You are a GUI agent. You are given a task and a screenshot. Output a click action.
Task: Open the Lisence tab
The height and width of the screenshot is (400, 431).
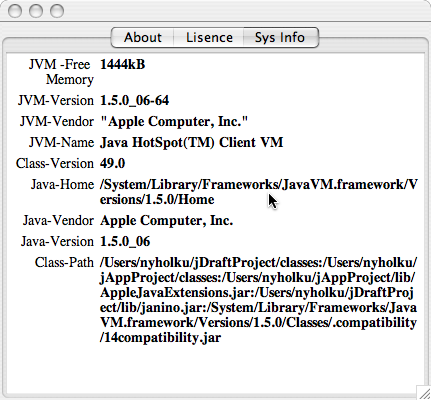[209, 37]
